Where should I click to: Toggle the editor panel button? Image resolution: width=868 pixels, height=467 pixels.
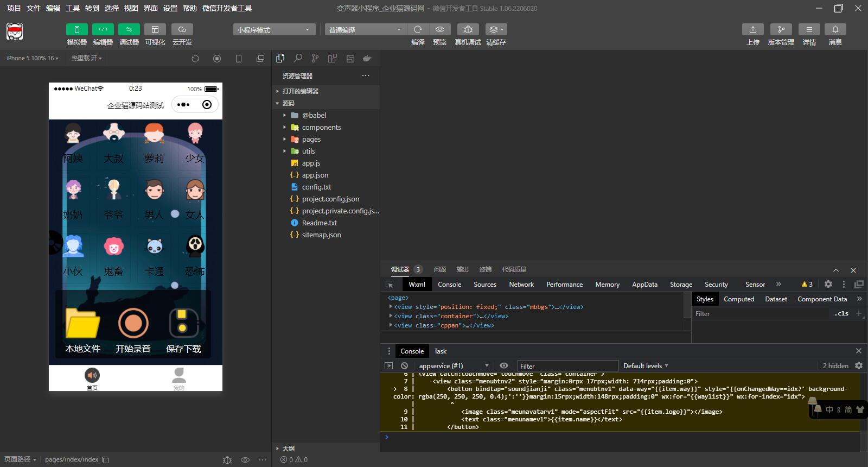tap(103, 29)
